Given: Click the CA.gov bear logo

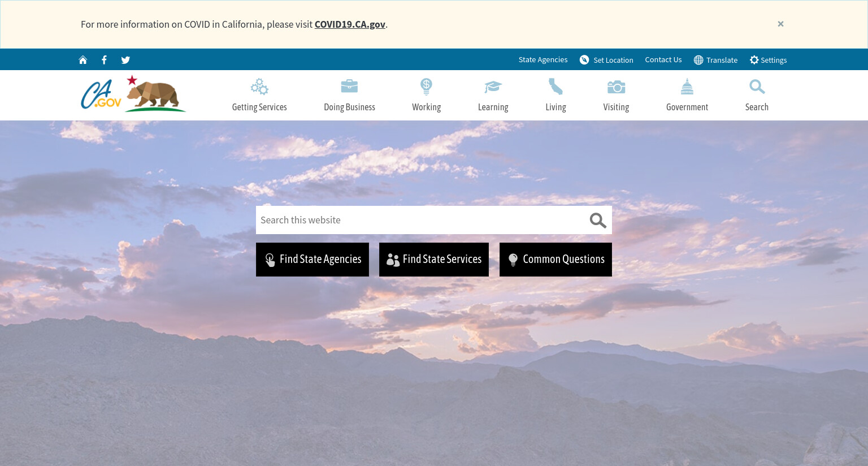Looking at the screenshot, I should pos(133,94).
